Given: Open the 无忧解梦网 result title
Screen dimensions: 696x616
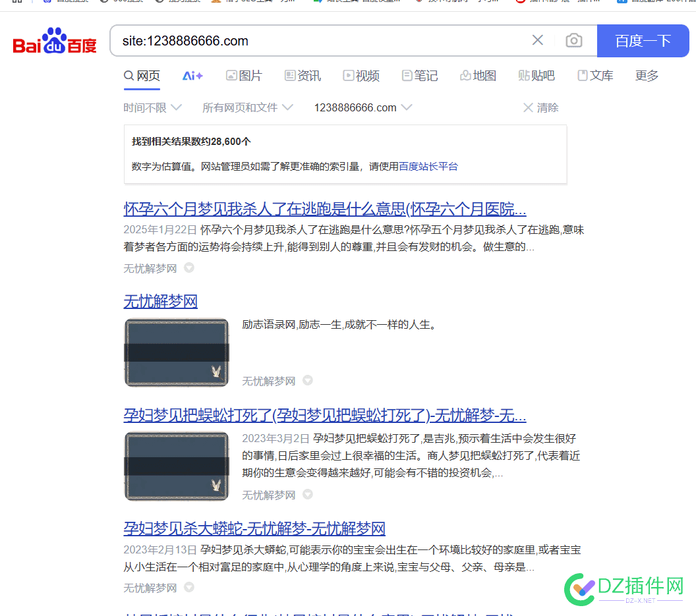Looking at the screenshot, I should pos(160,301).
